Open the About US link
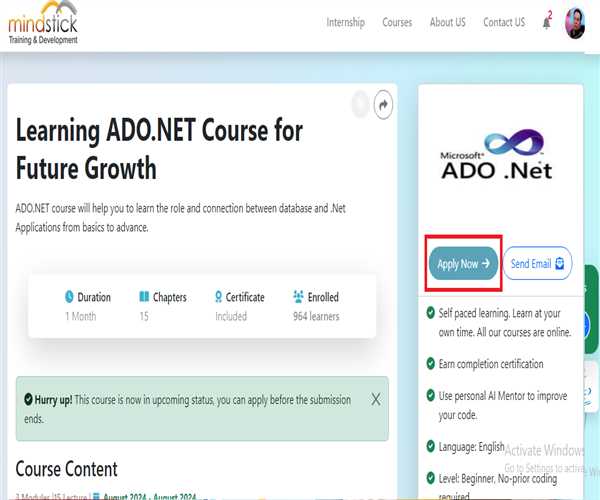This screenshot has height=500, width=600. [447, 23]
